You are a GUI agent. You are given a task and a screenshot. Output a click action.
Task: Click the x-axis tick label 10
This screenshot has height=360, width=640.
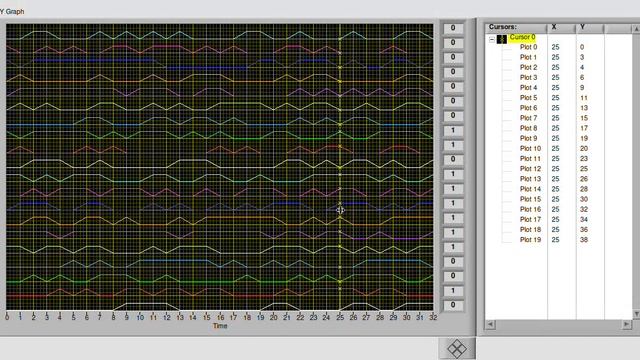pyautogui.click(x=140, y=317)
